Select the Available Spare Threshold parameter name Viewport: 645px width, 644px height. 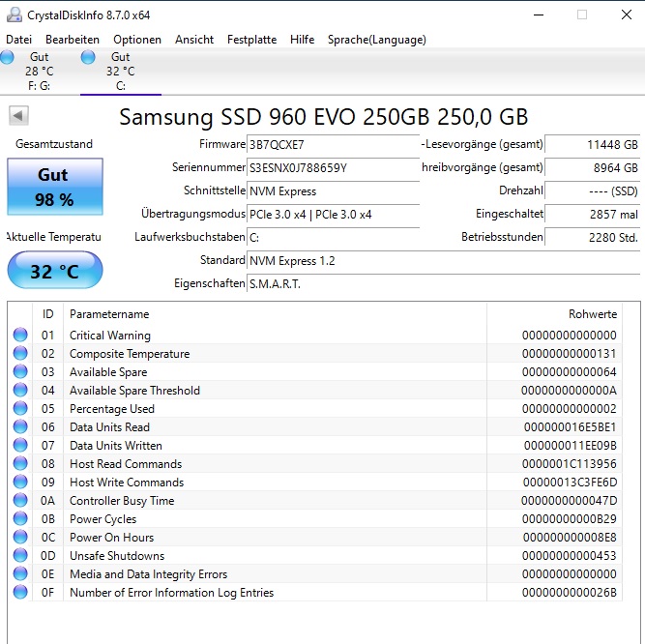click(134, 391)
